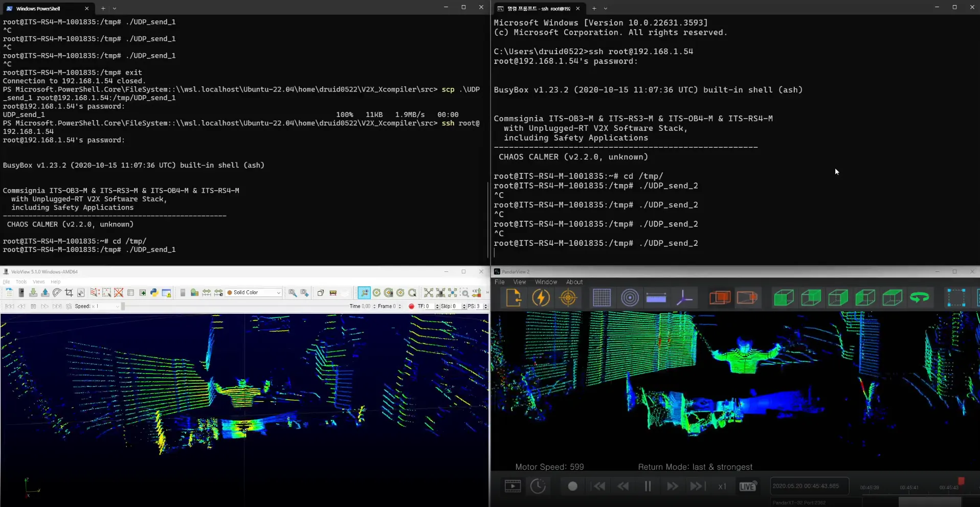
Task: Activate the blue dashed selection box tool in PandarView
Action: 956,297
